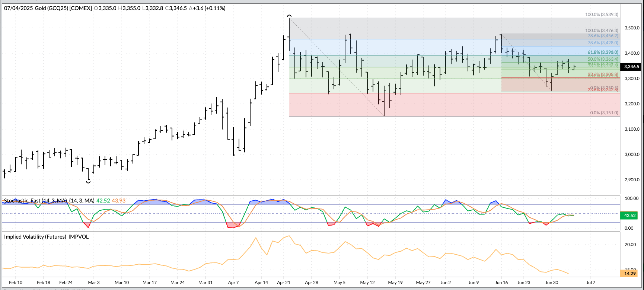This screenshot has height=290, width=644.
Task: Click the 3,500.0 price axis label
Action: (x=632, y=28)
